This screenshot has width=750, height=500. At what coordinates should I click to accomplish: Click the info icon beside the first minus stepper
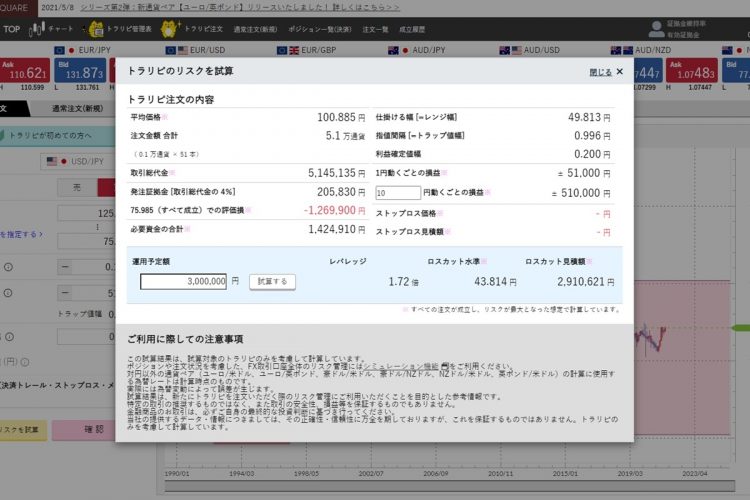coord(8,267)
